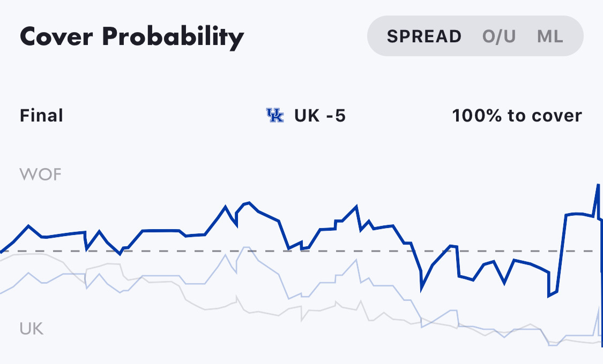Click the "100% to cover" text
Screen dimensions: 603x364
[x=517, y=116]
